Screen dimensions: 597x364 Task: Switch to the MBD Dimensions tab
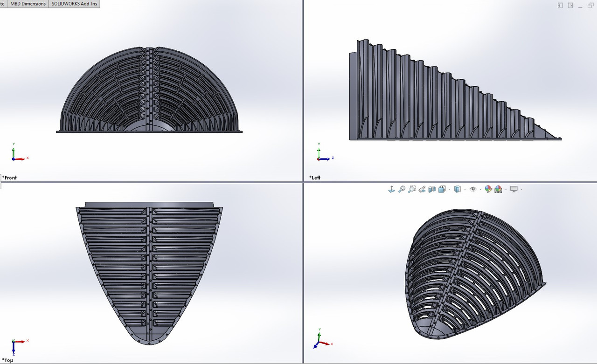coord(28,4)
